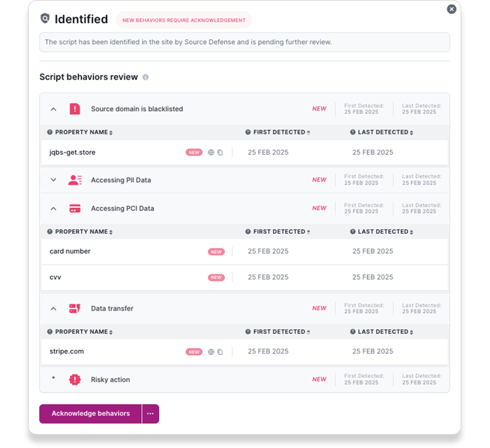Click the Identified shield icon
This screenshot has height=448, width=490.
pyautogui.click(x=45, y=18)
